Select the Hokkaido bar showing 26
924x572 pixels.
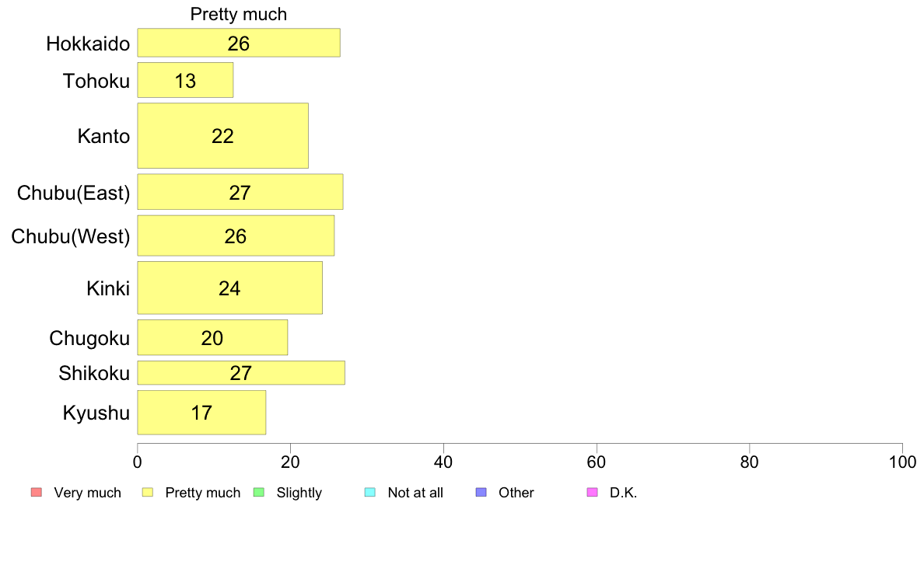(239, 43)
